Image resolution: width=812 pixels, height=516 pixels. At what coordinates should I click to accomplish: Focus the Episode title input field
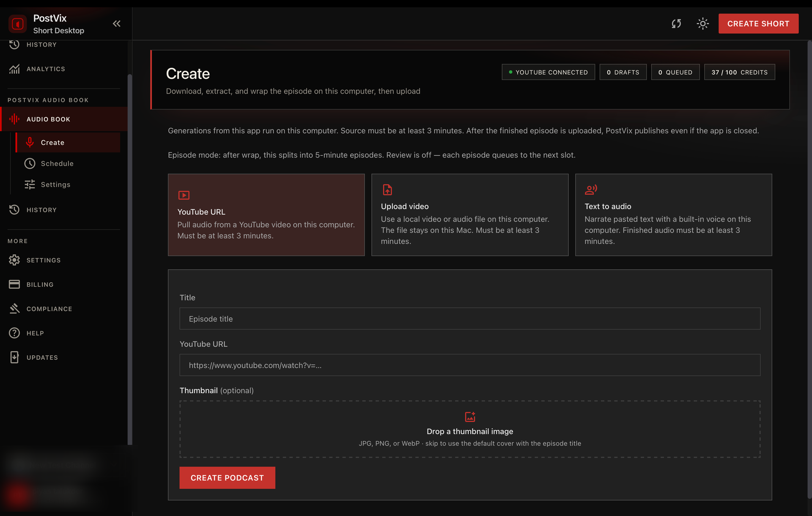click(470, 319)
